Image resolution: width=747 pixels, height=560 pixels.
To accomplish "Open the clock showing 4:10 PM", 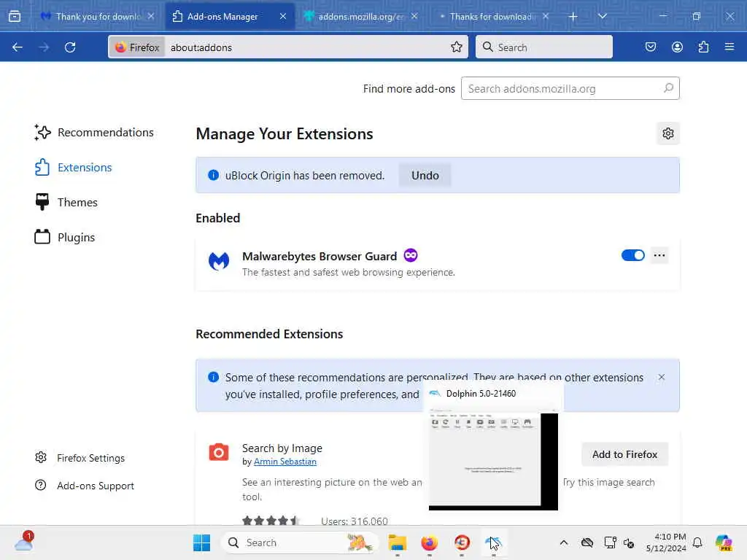I will point(666,542).
